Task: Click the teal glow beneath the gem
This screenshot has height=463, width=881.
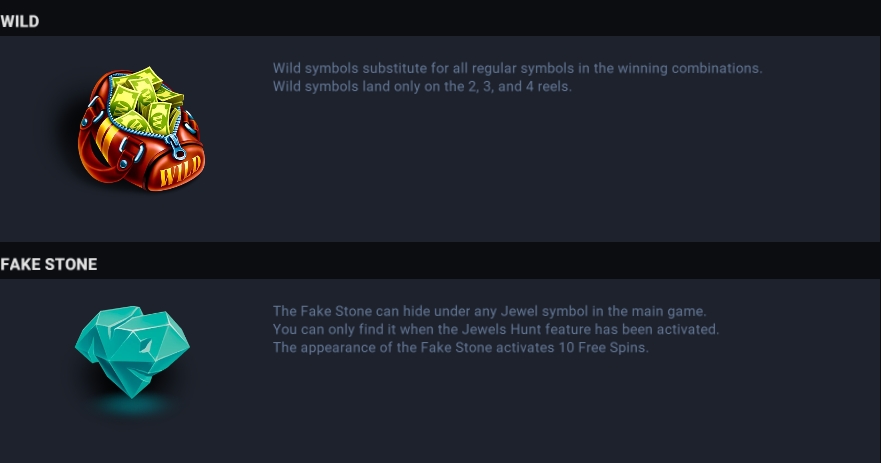Action: point(133,404)
